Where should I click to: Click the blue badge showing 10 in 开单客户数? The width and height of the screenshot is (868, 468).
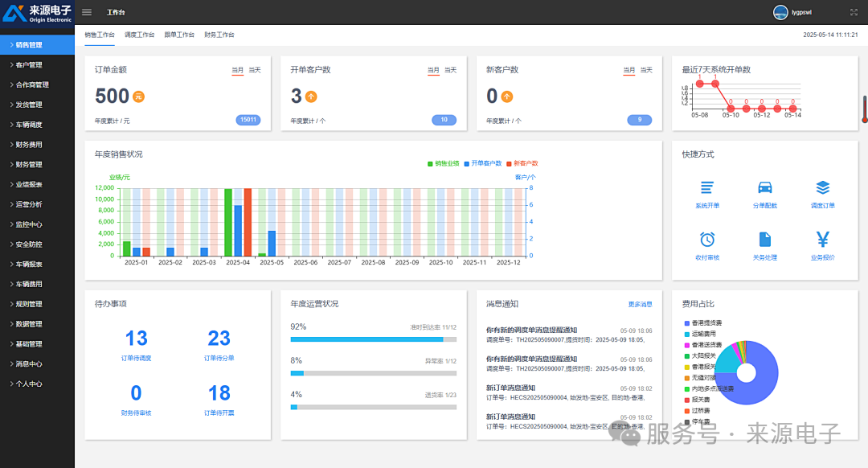(x=444, y=120)
